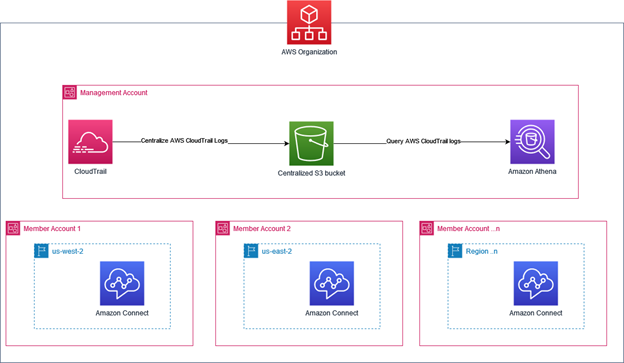
Task: Click the 'Member Account 1' label
Action: (52, 229)
